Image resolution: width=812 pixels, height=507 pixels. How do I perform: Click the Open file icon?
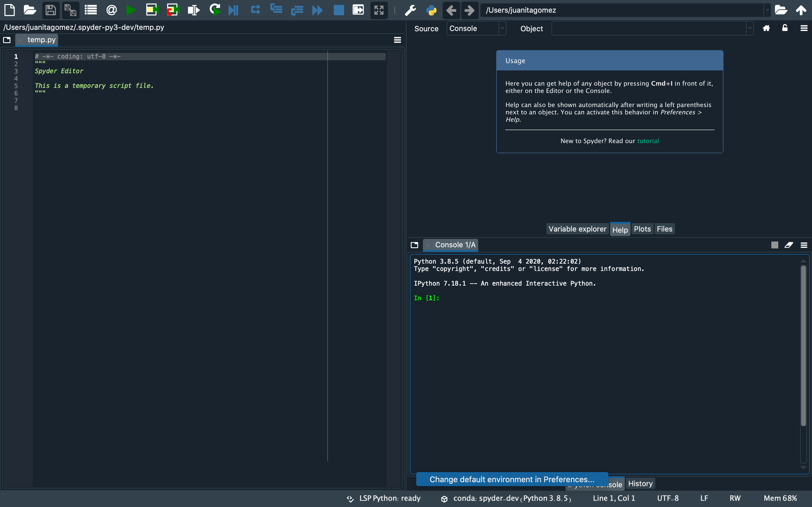click(x=30, y=10)
